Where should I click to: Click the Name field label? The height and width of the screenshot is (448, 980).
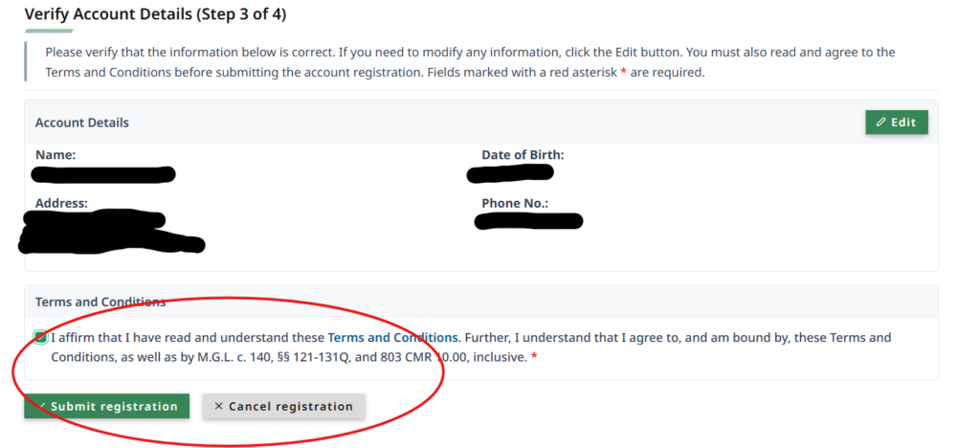coord(56,154)
